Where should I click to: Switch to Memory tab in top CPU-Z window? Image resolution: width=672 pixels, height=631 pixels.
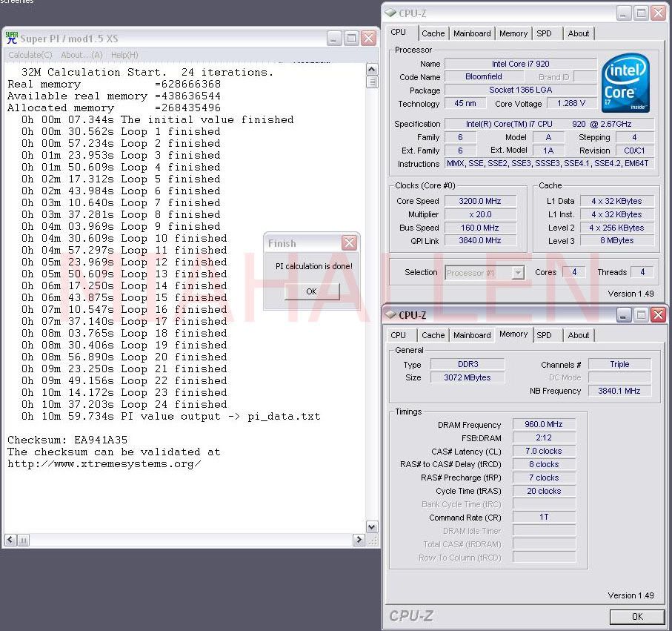[x=513, y=33]
